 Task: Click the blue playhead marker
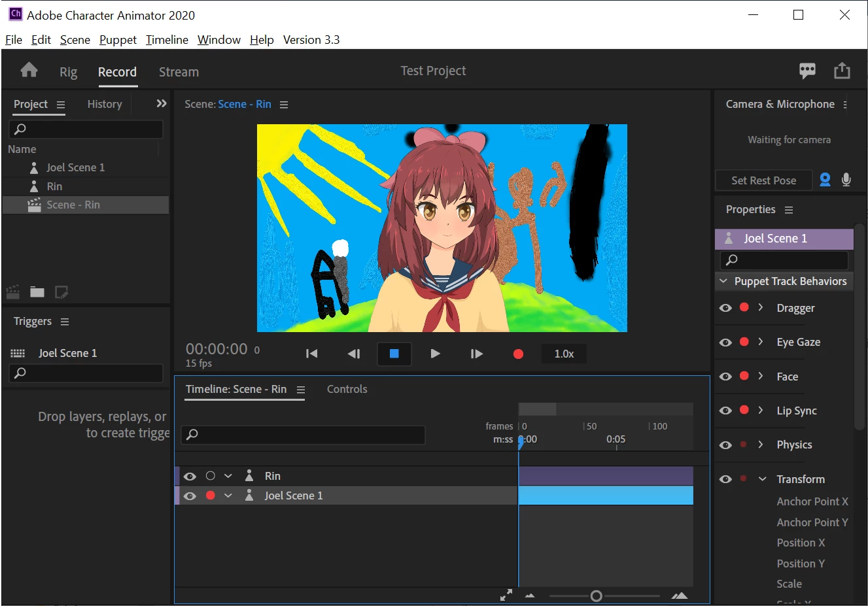point(521,442)
